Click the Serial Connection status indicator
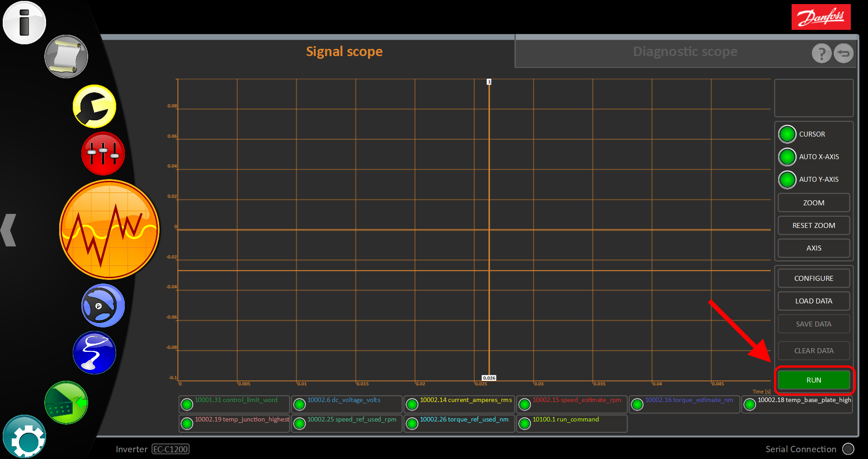Screen dimensions: 868x459 [x=849, y=449]
